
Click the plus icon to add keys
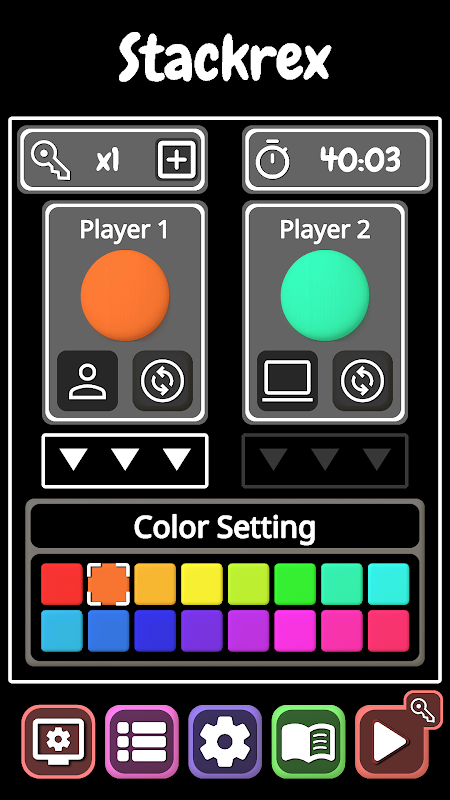coord(177,160)
